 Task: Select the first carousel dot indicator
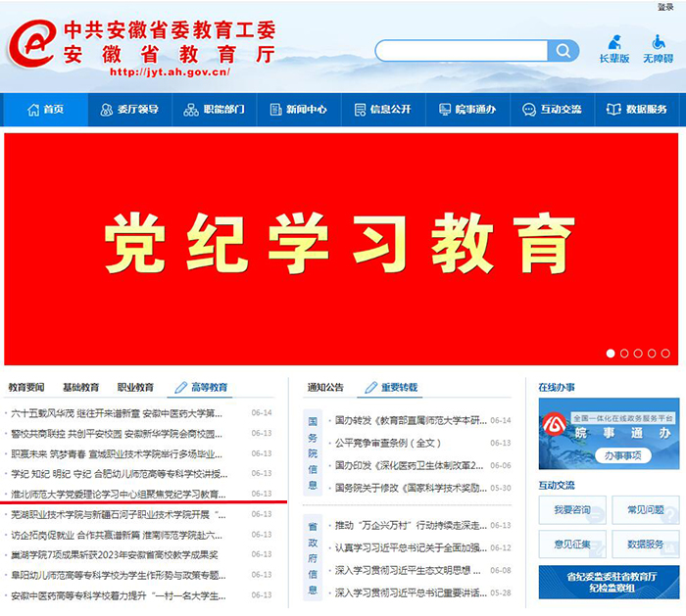(611, 353)
